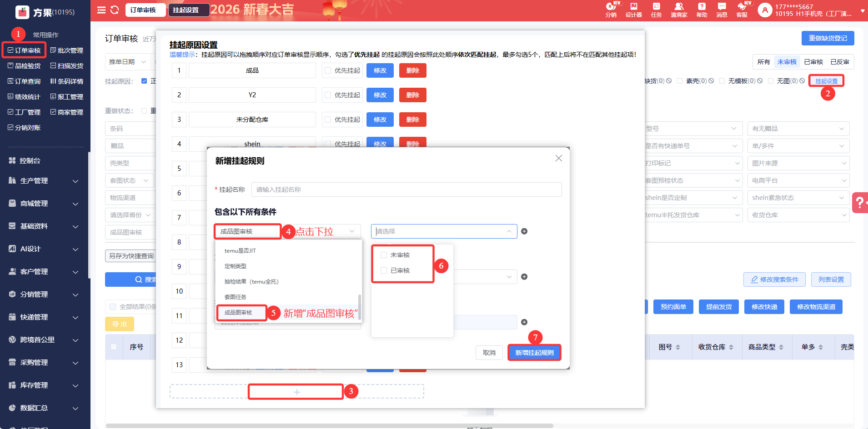Click the 取消 button in the dialog
Screen dimensions: 868x429
489,353
